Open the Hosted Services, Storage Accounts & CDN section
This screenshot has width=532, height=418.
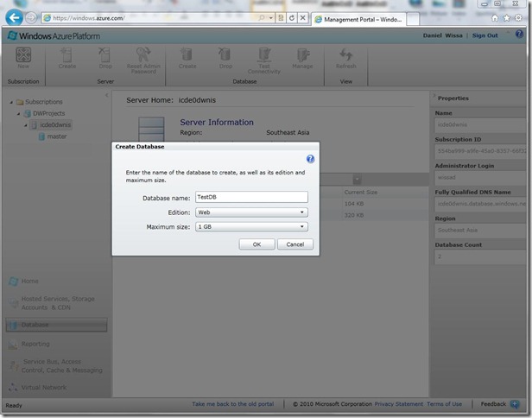57,302
